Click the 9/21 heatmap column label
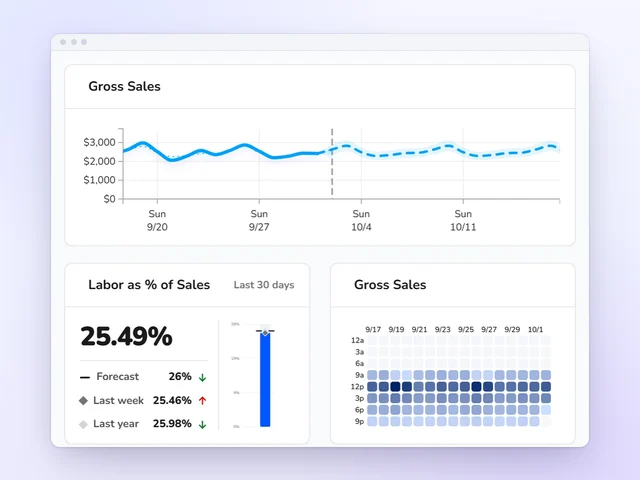The width and height of the screenshot is (640, 480). pyautogui.click(x=419, y=329)
